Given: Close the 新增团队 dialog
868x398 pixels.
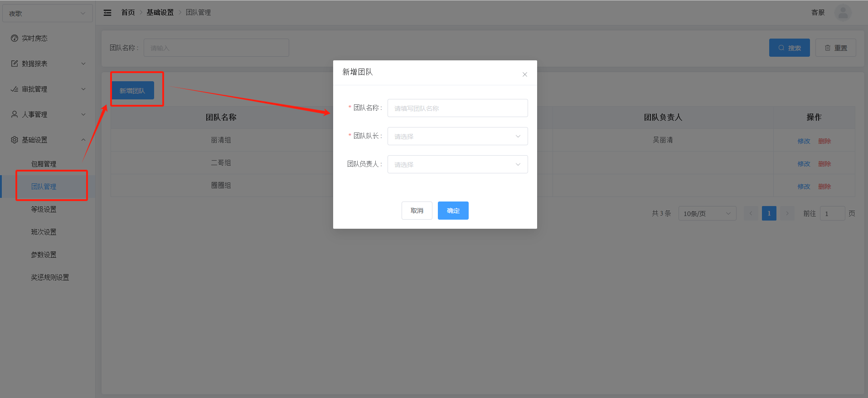Looking at the screenshot, I should pos(524,74).
